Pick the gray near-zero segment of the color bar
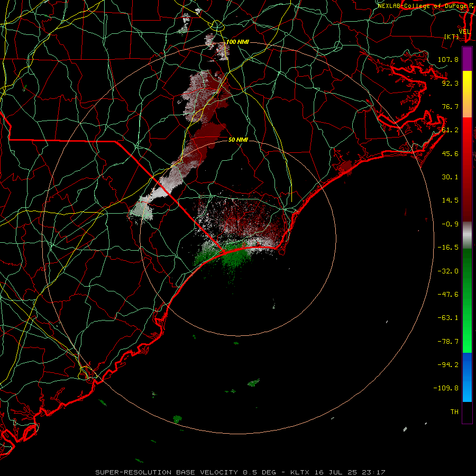This screenshot has height=476, width=476. coord(467,235)
